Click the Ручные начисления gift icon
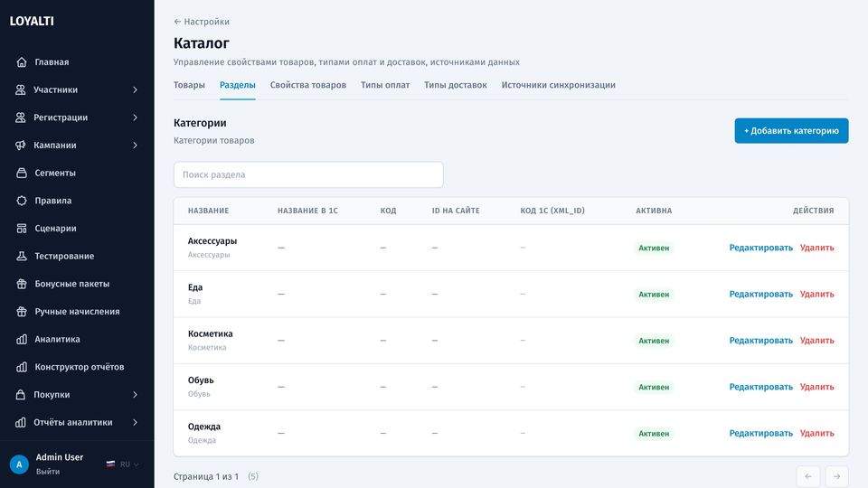Screen dimensions: 868x488 coord(22,311)
